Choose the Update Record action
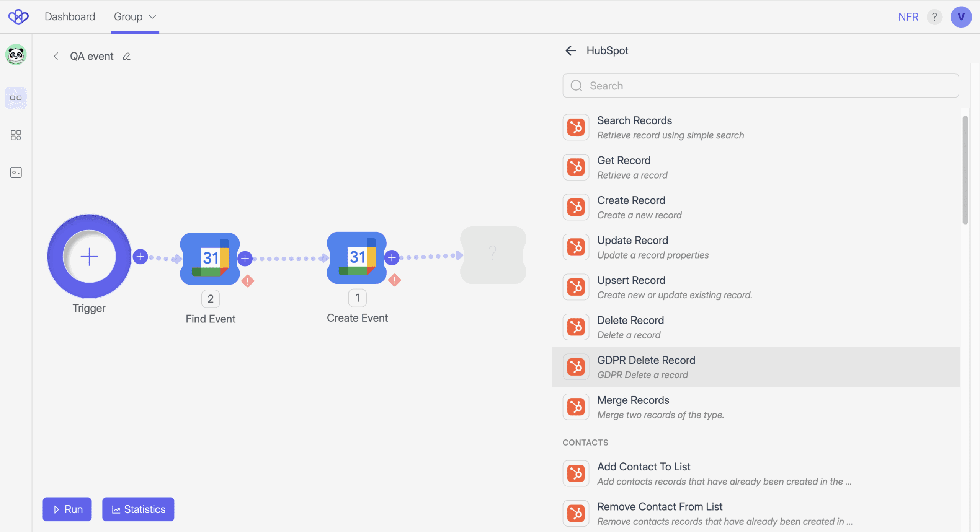 756,247
